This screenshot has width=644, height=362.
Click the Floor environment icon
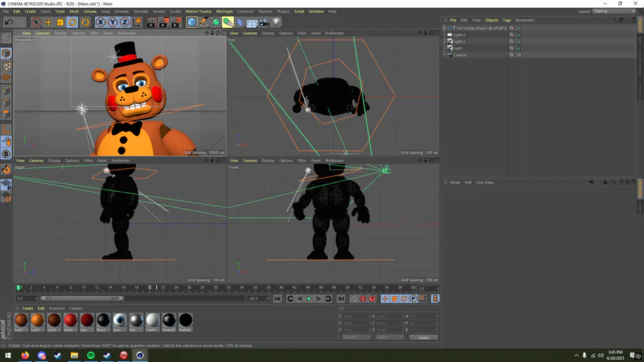point(252,22)
